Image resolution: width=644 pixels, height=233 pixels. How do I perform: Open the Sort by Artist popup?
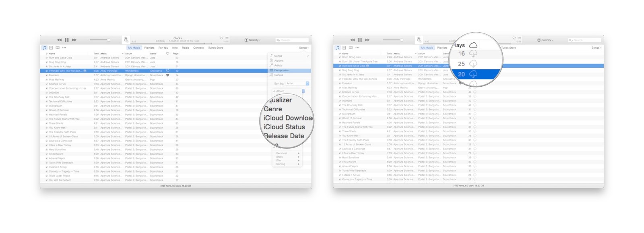[298, 83]
